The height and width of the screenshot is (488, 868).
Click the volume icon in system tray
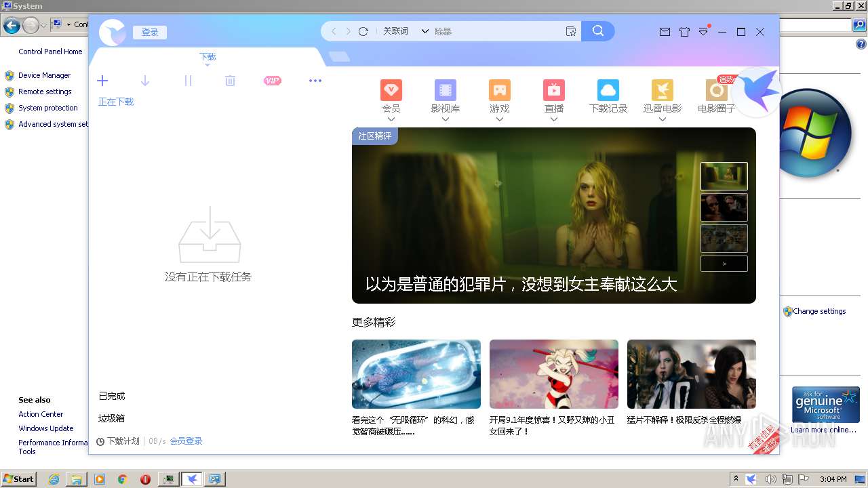[770, 479]
